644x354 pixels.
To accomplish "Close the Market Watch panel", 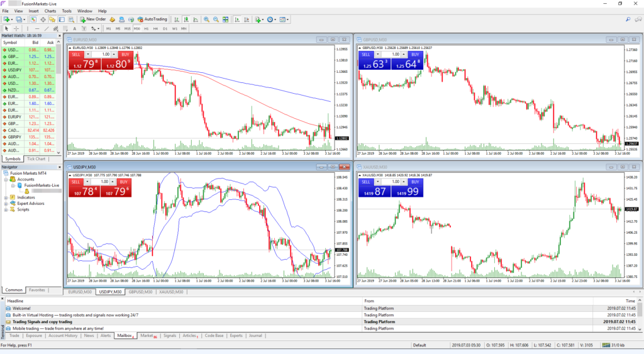I will tap(58, 36).
